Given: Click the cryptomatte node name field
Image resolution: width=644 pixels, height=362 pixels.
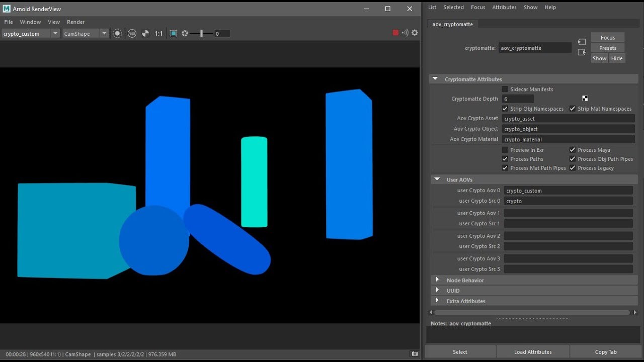Looking at the screenshot, I should point(535,48).
